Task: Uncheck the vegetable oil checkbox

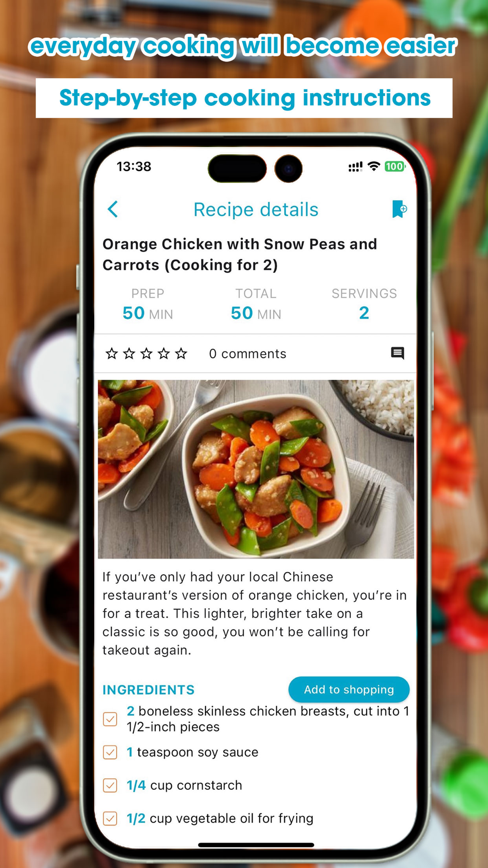Action: pos(110,819)
